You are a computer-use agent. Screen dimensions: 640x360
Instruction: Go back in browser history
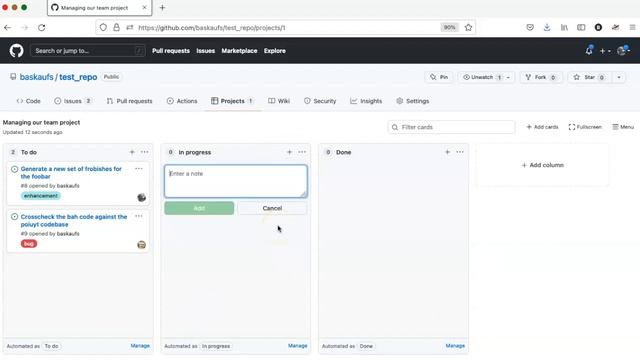pos(8,28)
